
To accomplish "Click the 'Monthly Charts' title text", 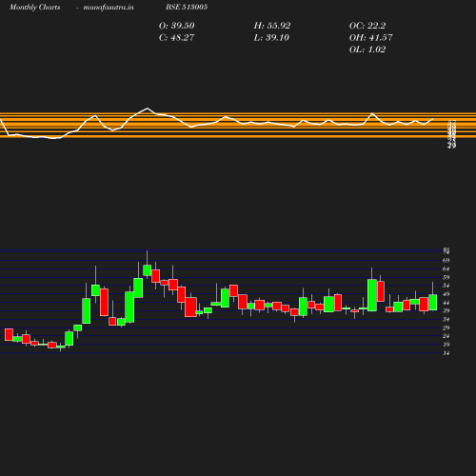I will click(x=34, y=7).
